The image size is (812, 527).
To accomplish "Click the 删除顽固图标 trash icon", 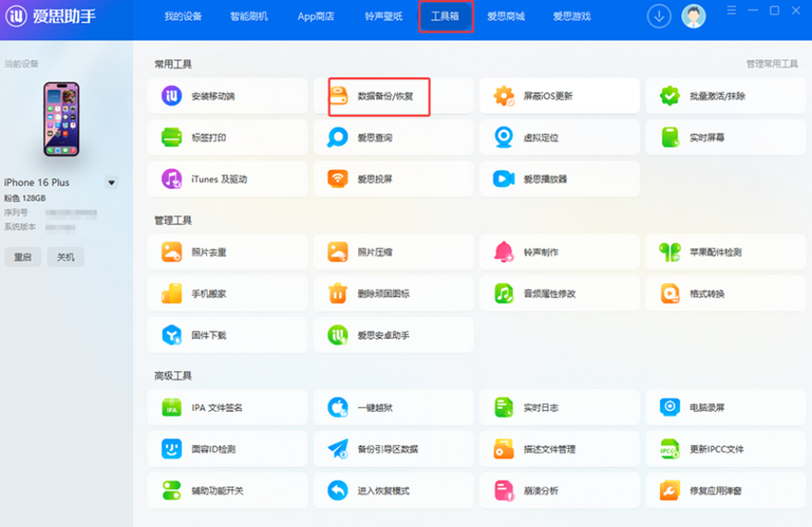I will click(338, 294).
